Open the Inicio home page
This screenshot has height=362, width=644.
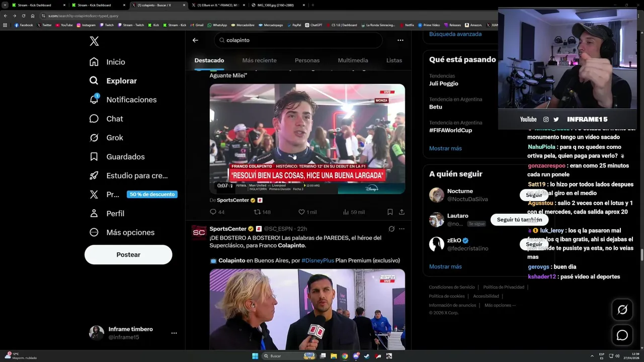click(107, 62)
